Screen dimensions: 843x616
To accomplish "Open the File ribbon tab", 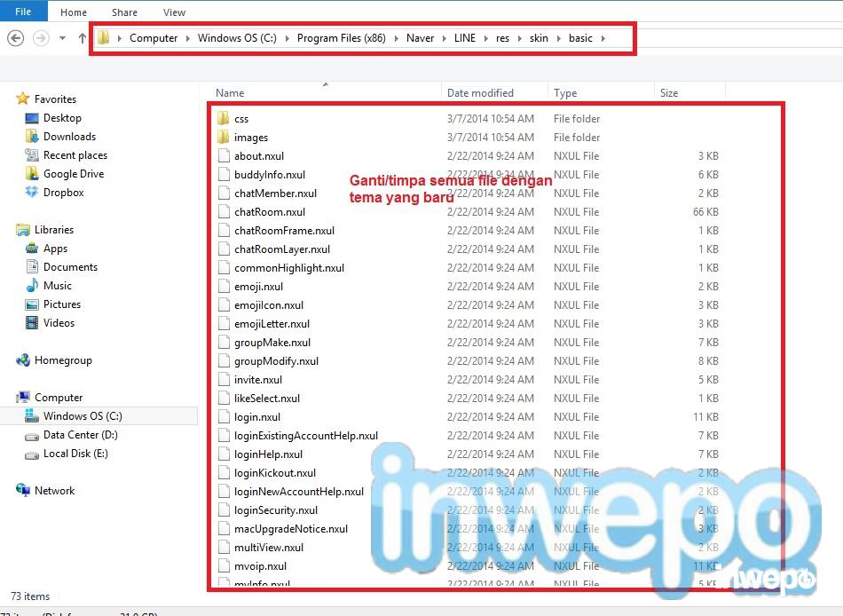I will 23,12.
